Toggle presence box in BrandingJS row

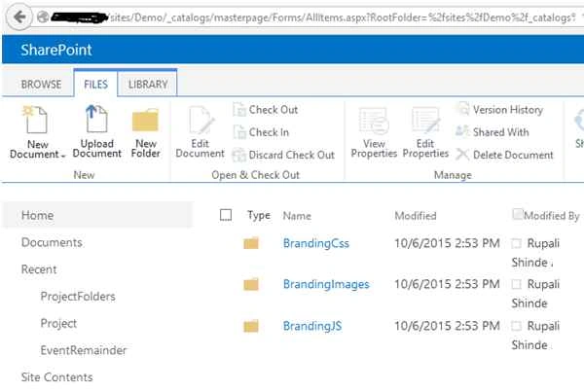(516, 326)
